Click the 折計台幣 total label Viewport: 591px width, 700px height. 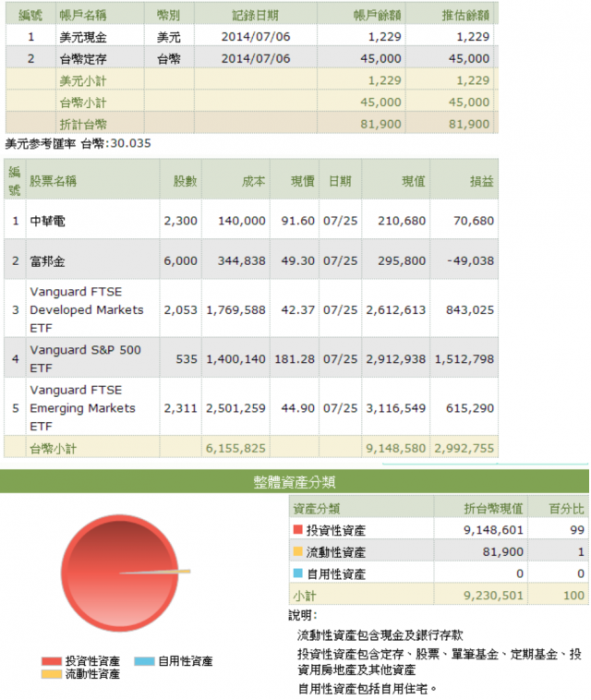click(x=83, y=125)
